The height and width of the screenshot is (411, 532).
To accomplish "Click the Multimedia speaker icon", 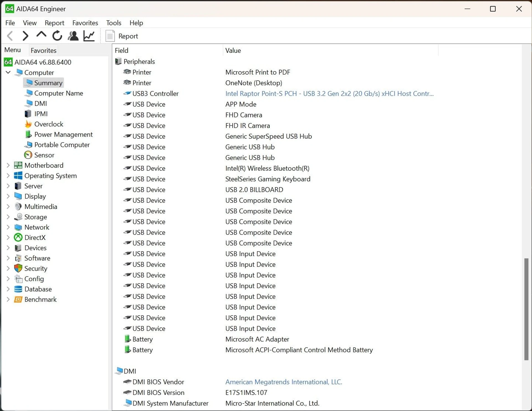I will (x=18, y=206).
